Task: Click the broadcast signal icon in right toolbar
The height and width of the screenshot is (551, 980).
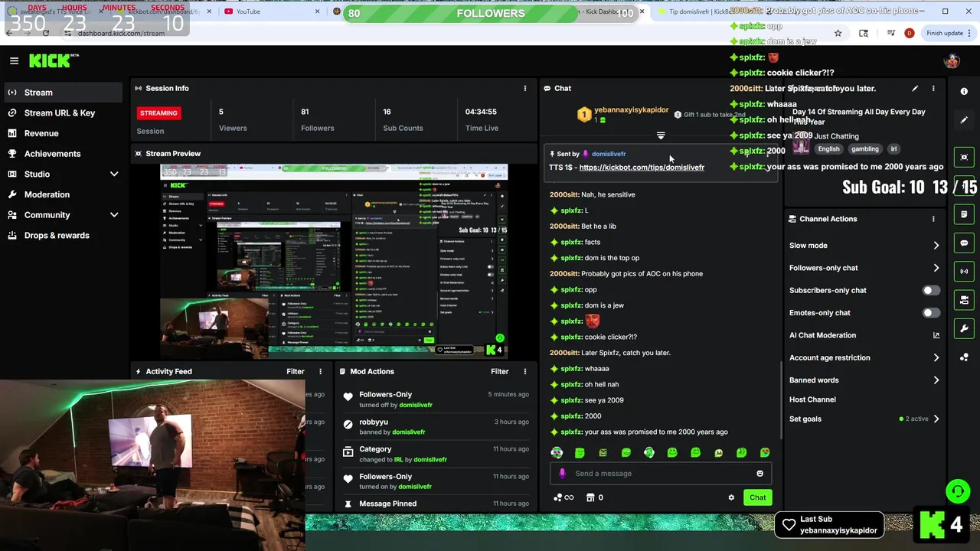Action: 964,271
